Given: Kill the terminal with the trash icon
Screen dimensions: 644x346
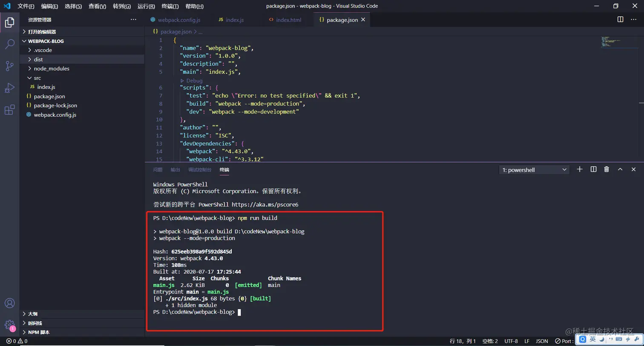Looking at the screenshot, I should point(607,169).
